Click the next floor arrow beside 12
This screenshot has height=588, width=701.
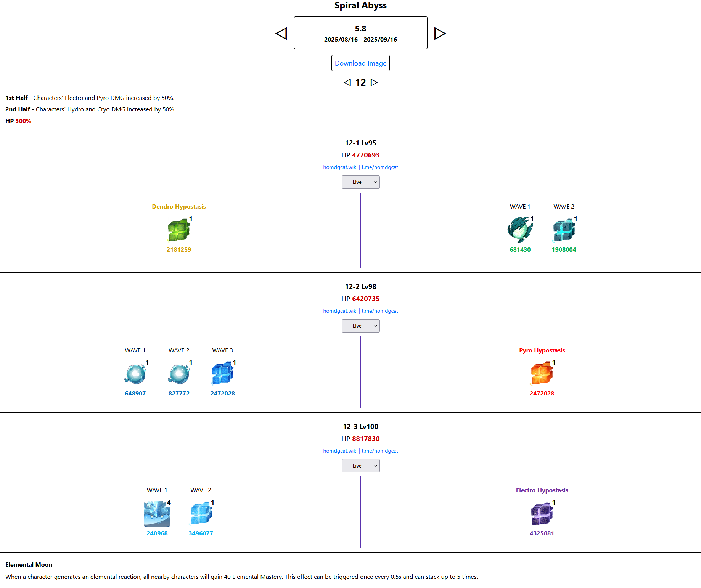pos(374,82)
